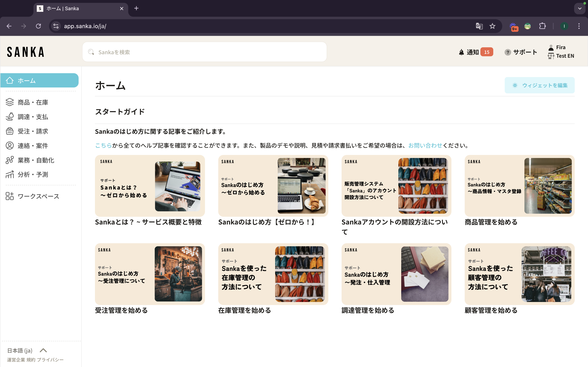Open Fira Test EN account menu
588x367 pixels.
click(561, 52)
